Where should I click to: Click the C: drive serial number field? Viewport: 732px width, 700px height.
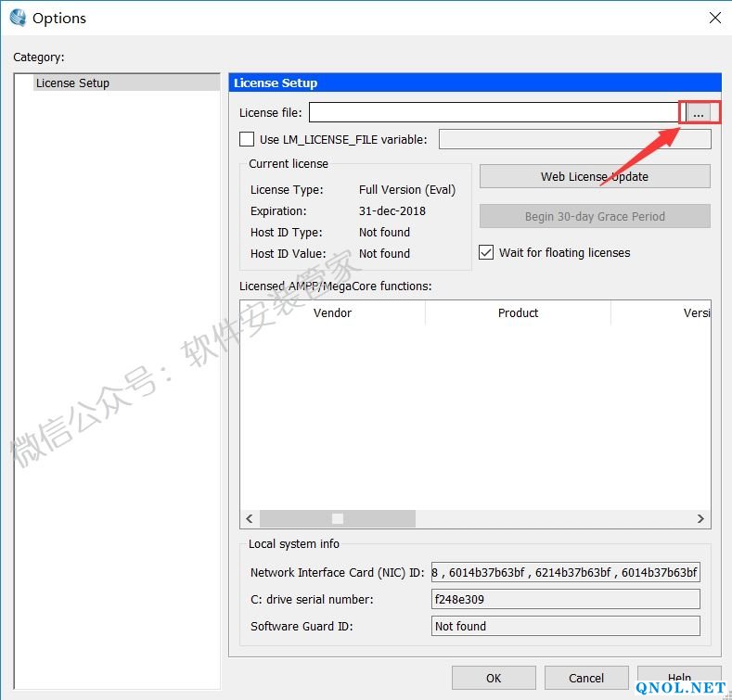click(565, 599)
